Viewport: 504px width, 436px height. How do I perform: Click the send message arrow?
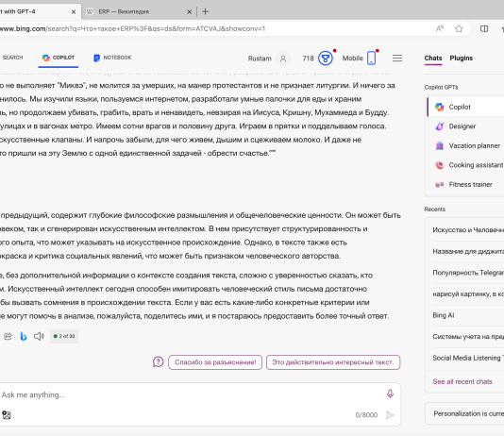point(390,415)
